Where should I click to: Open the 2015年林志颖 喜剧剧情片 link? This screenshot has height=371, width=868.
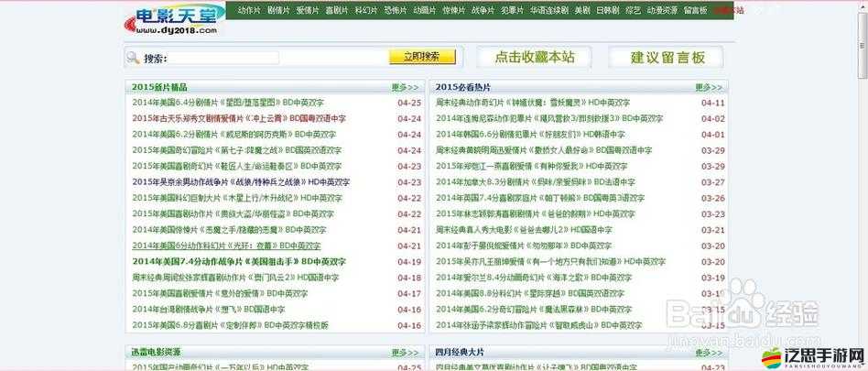coord(536,213)
